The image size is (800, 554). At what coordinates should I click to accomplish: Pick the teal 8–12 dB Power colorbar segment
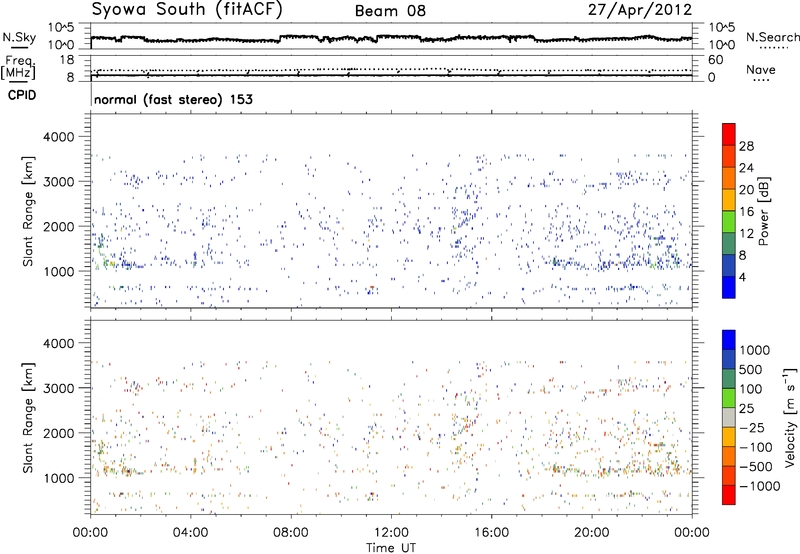tap(729, 244)
